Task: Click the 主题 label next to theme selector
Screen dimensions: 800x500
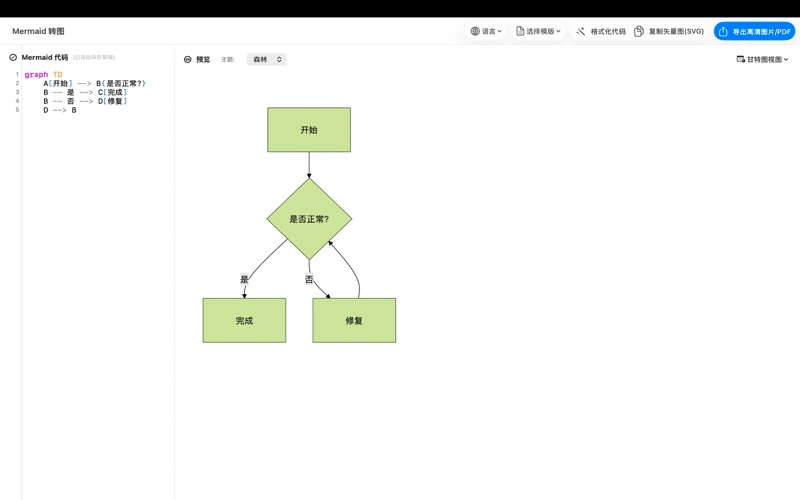Action: (228, 59)
